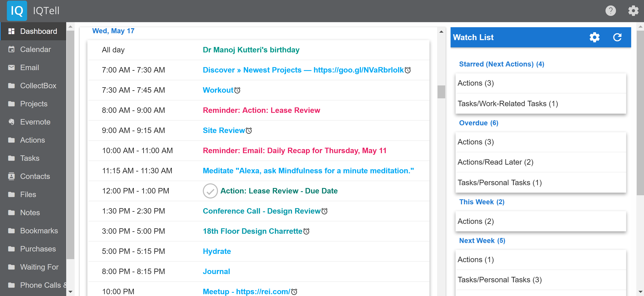Go to Projects in sidebar
Viewport: 644px width, 296px height.
(34, 104)
